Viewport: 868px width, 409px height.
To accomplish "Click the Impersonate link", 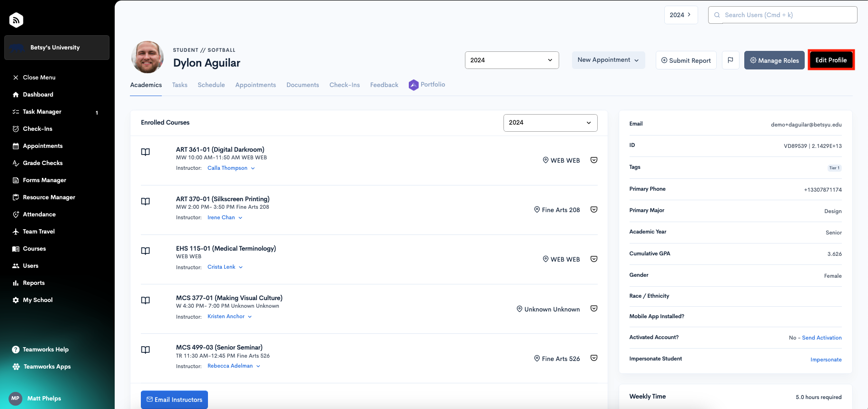I will (826, 360).
